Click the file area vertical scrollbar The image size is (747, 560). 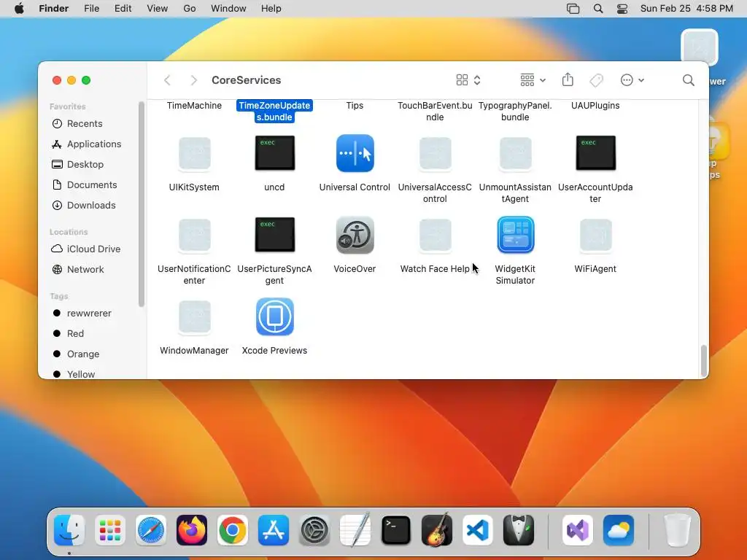coord(704,360)
